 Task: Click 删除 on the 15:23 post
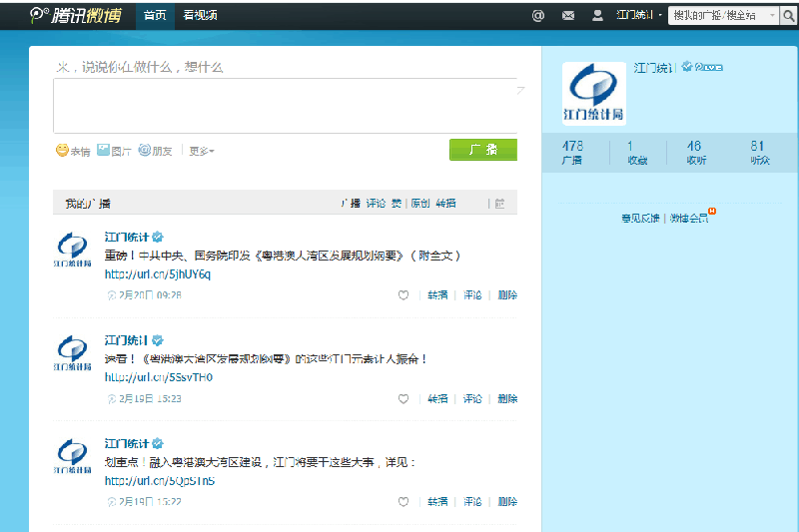(x=507, y=399)
